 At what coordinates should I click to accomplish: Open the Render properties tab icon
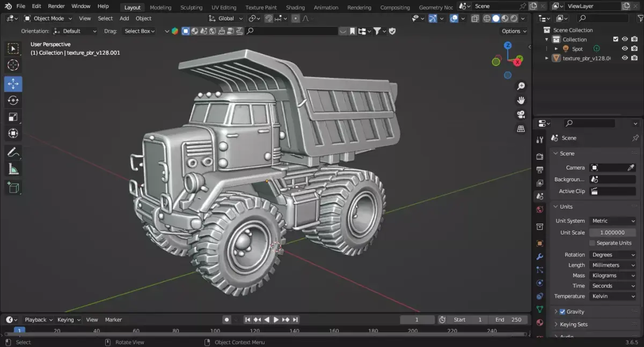tap(540, 157)
